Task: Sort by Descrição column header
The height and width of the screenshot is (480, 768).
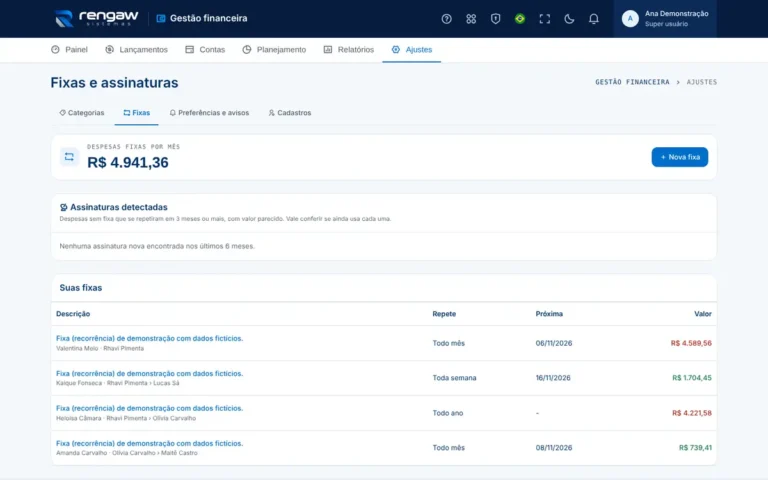Action: click(x=73, y=314)
